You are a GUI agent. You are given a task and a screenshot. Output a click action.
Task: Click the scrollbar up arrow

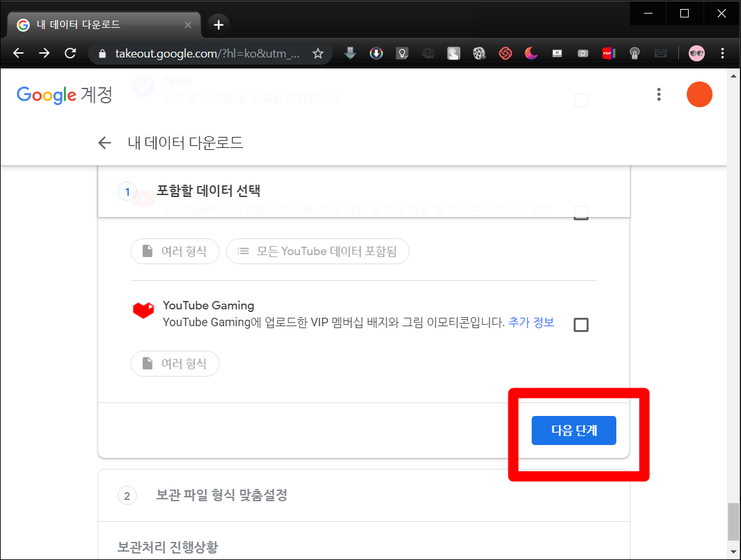point(733,76)
